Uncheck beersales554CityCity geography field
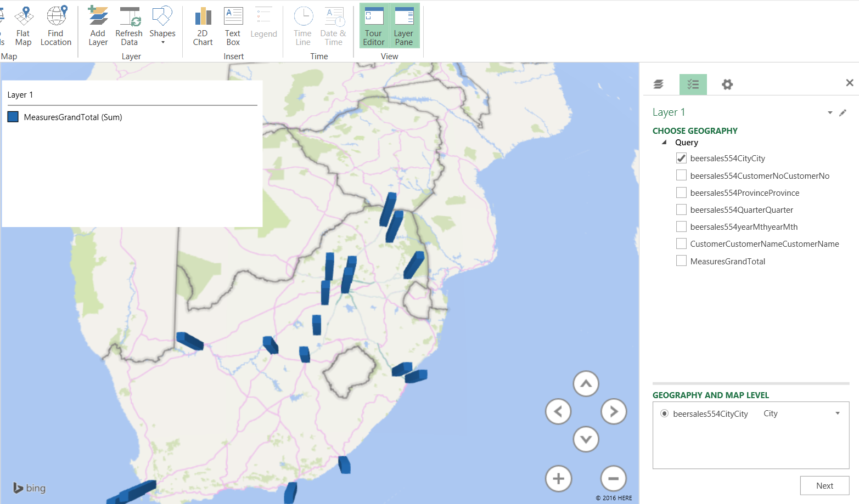859x504 pixels. point(681,158)
